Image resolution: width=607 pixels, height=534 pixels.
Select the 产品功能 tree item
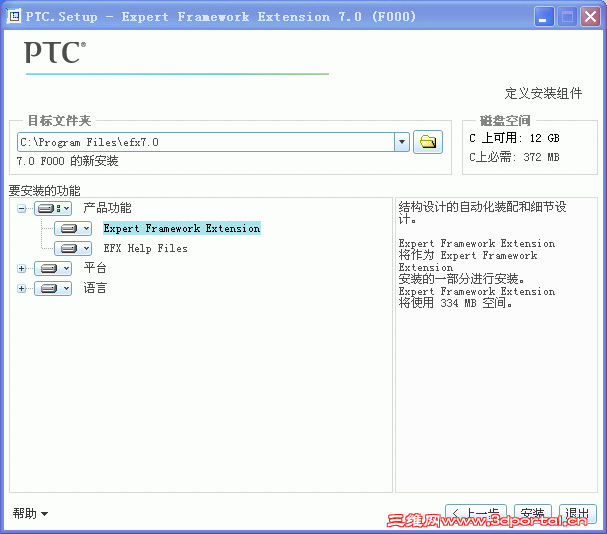tap(107, 208)
